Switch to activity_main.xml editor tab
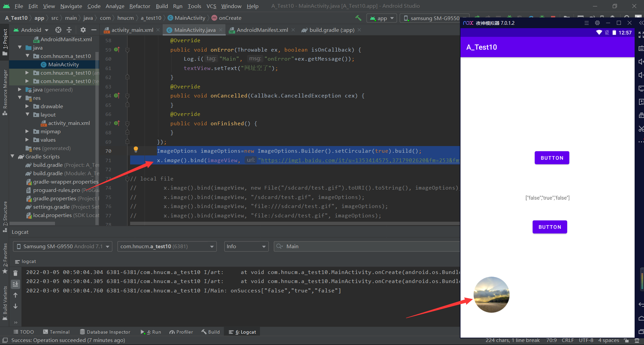 point(132,30)
